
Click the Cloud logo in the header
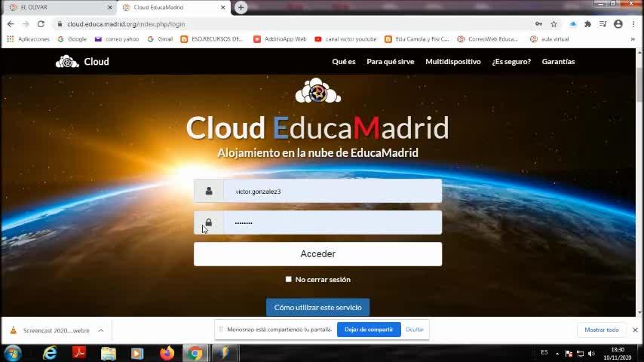coord(82,62)
